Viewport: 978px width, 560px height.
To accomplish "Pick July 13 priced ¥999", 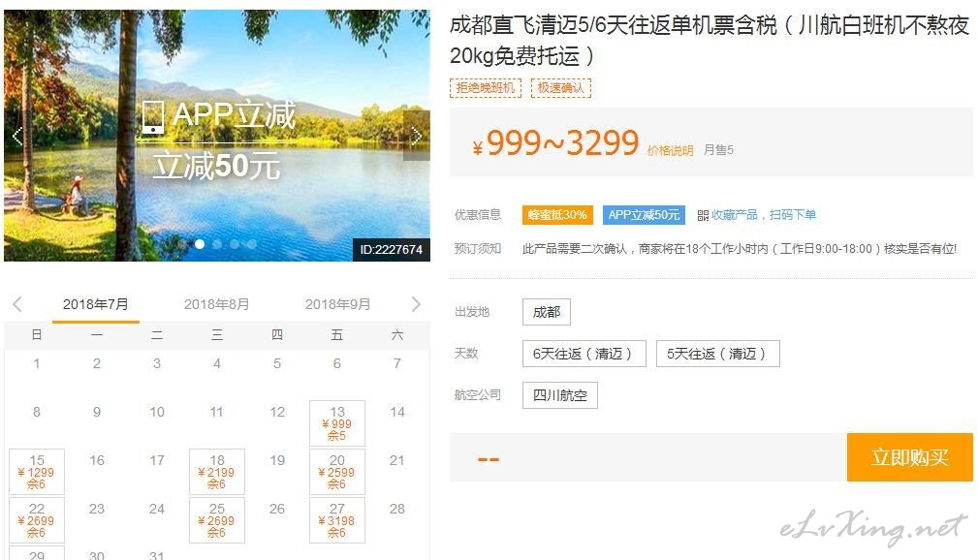I will 336,423.
